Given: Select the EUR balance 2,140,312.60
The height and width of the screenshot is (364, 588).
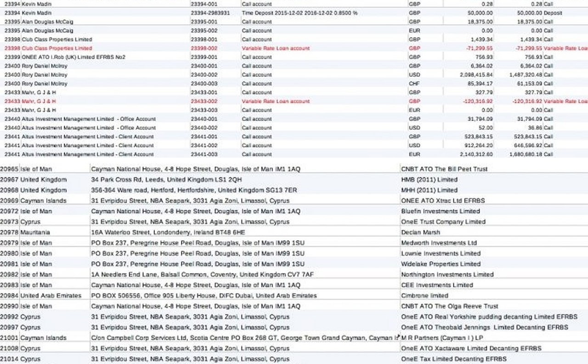Looking at the screenshot, I should coord(476,154).
